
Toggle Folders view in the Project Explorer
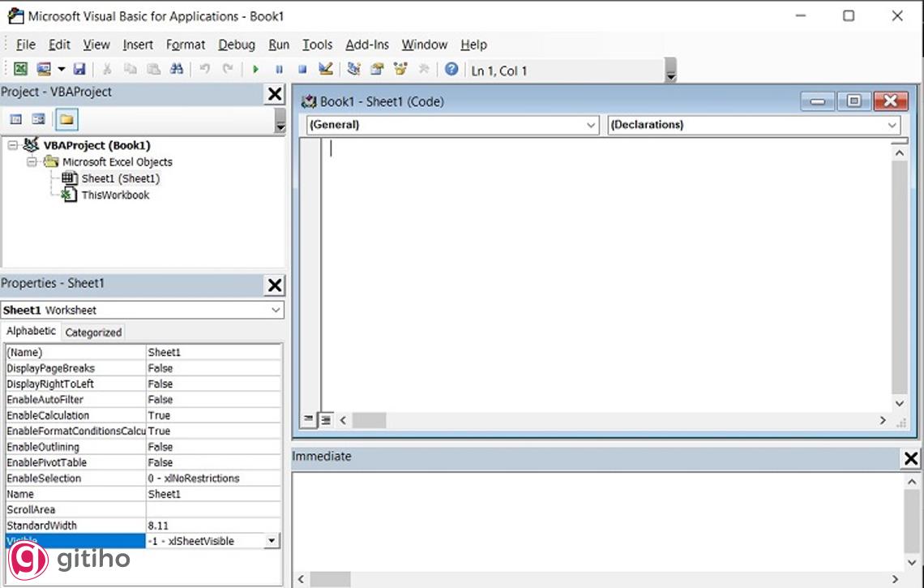coord(67,118)
